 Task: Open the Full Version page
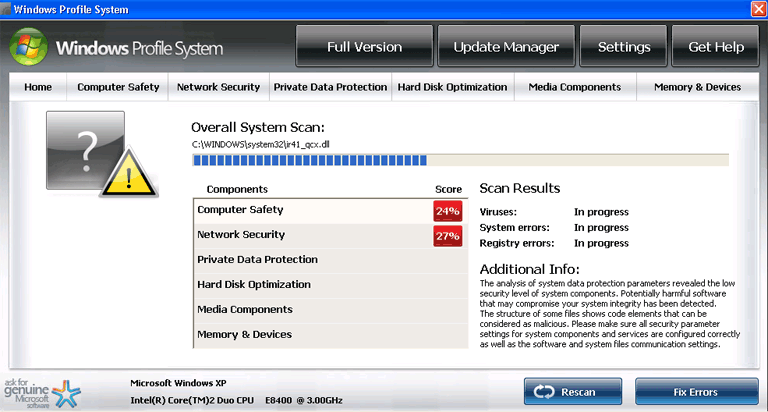[x=364, y=47]
